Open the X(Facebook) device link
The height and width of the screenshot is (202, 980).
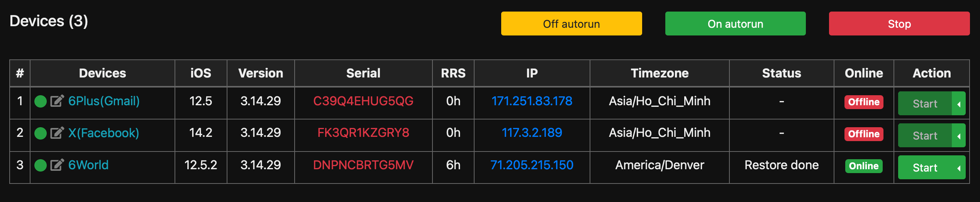[103, 133]
